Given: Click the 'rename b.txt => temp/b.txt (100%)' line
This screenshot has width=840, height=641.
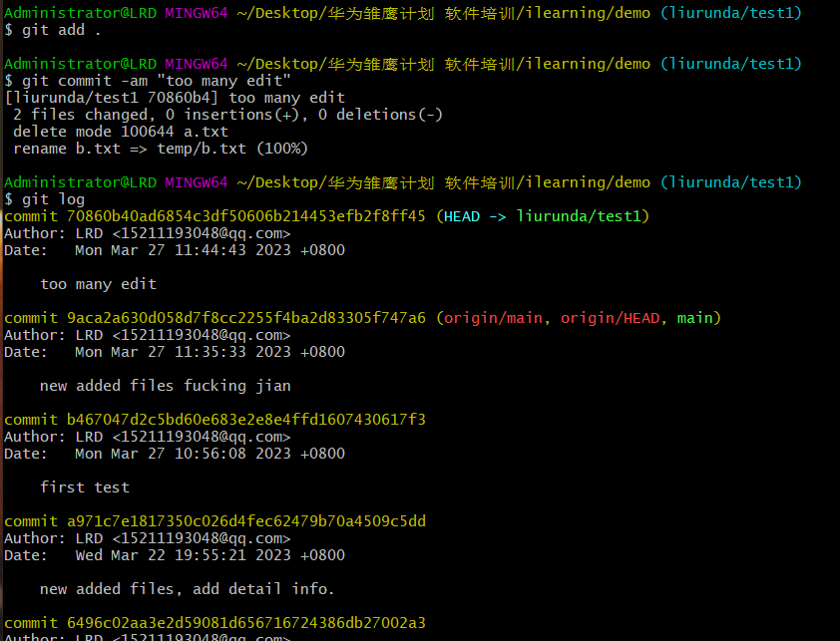Looking at the screenshot, I should tap(161, 149).
